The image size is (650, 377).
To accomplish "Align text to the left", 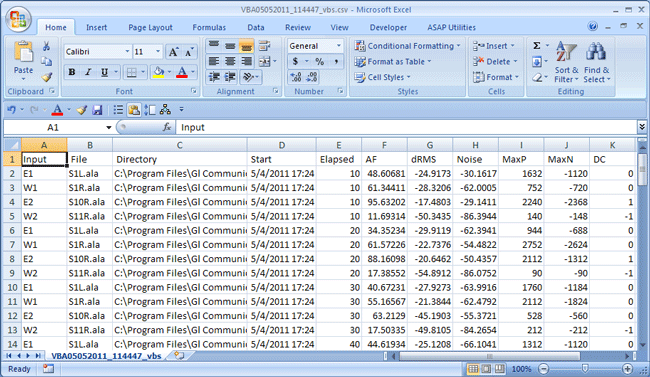I will 214,61.
